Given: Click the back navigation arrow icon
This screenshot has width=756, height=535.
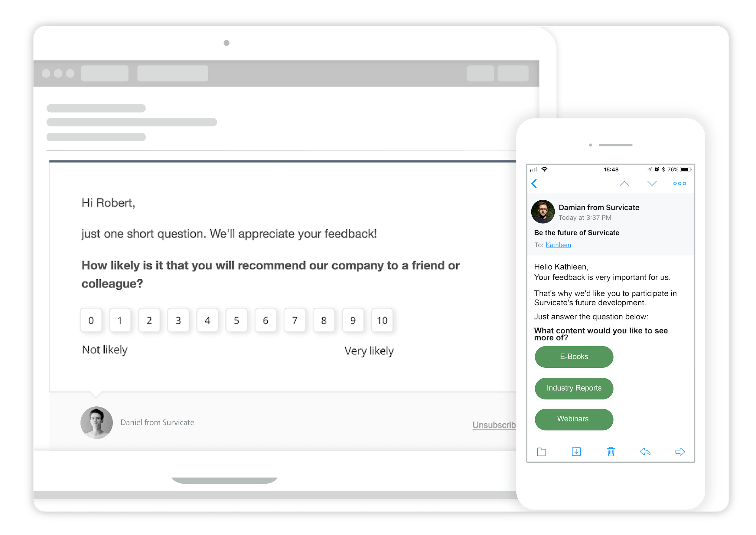Looking at the screenshot, I should [535, 183].
